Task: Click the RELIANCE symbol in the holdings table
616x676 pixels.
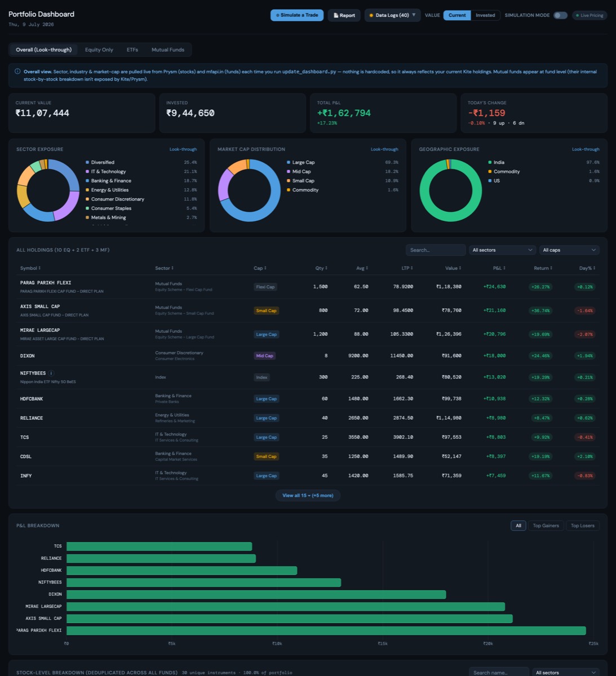Action: [32, 418]
